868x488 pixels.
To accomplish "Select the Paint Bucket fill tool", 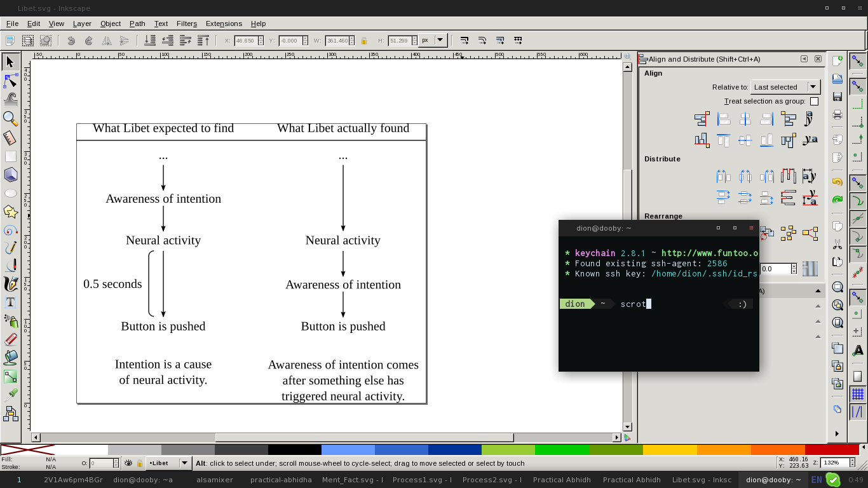I will (10, 358).
